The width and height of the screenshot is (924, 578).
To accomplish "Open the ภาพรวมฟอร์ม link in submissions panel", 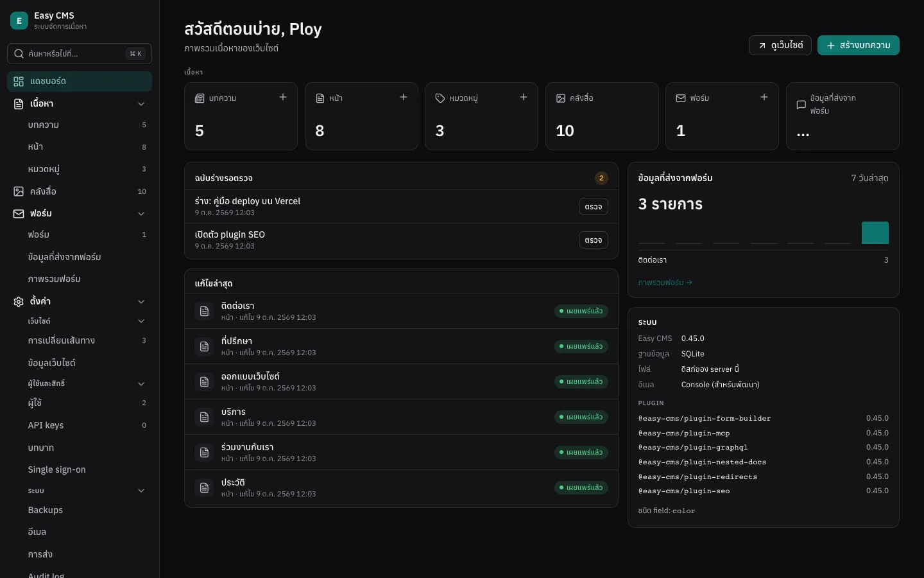I will coord(665,283).
